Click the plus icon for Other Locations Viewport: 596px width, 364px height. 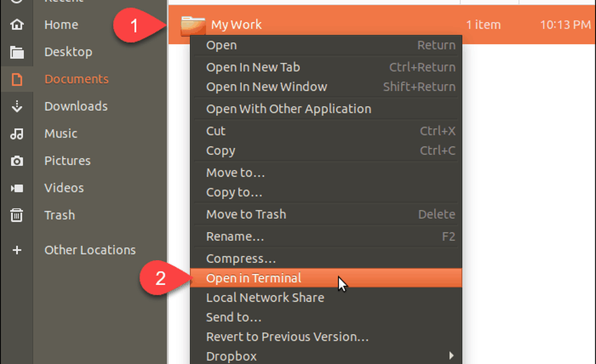17,250
